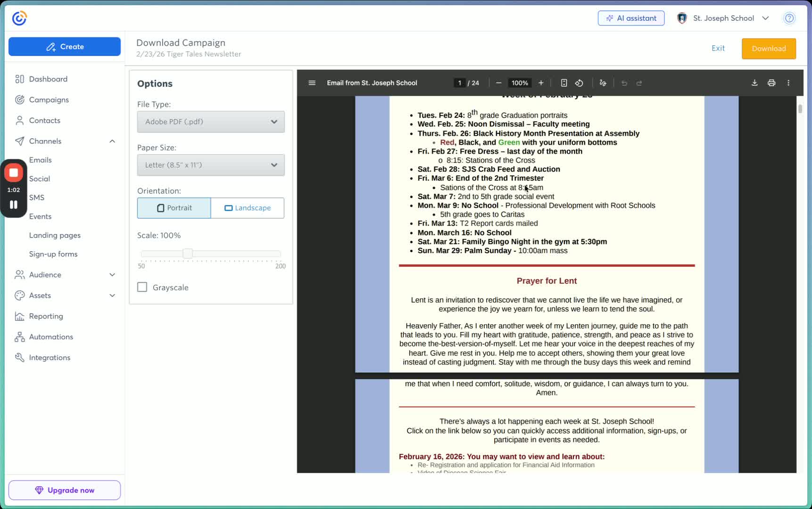The width and height of the screenshot is (812, 509).
Task: Click the Audience people icon
Action: click(x=19, y=275)
